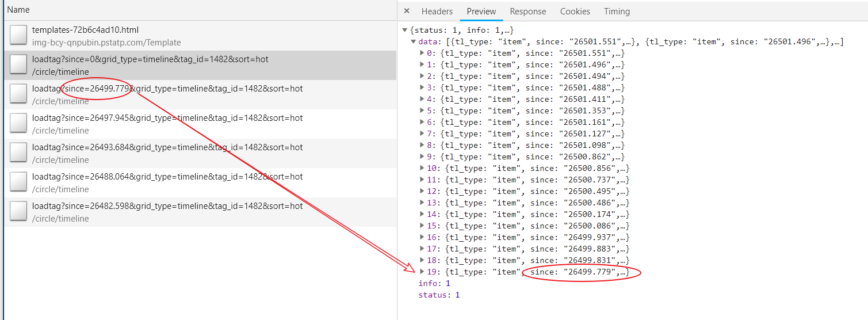Click the Name column header

[x=200, y=10]
